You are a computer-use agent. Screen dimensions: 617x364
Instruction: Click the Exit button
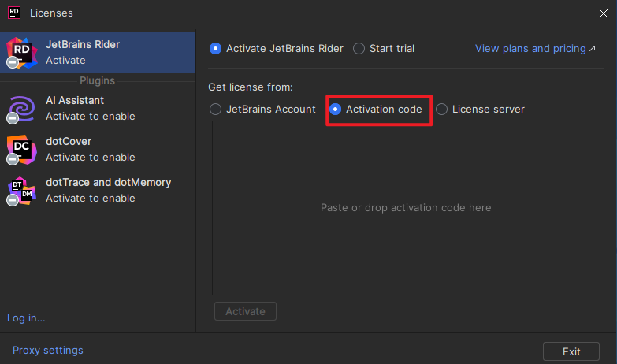571,351
